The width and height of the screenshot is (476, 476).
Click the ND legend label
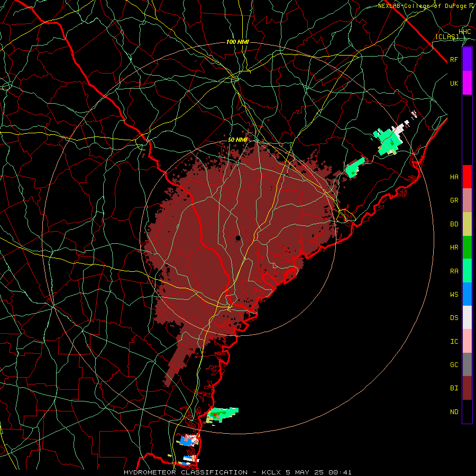(x=454, y=412)
